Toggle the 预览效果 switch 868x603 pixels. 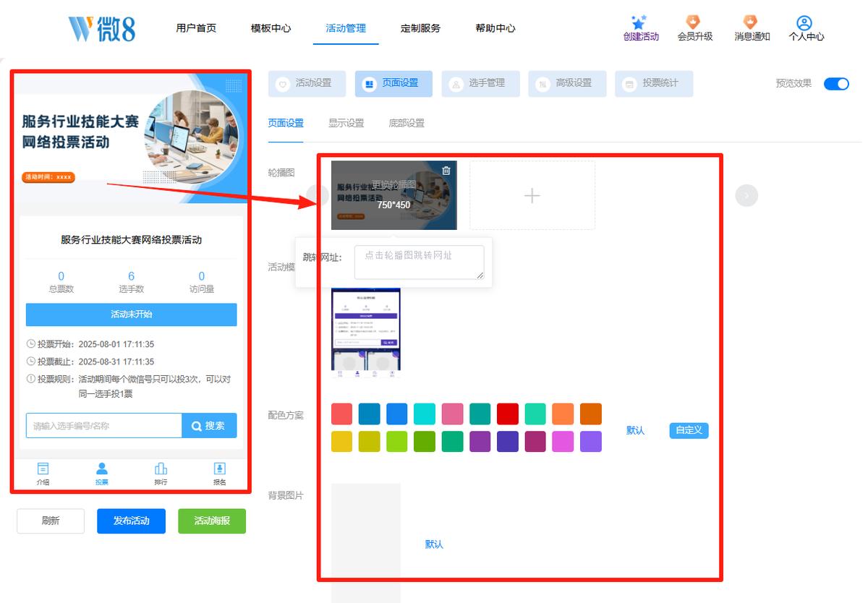click(x=836, y=84)
